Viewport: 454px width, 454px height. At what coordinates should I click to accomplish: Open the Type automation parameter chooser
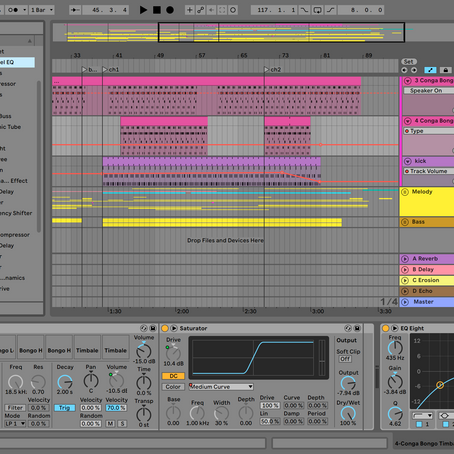point(429,131)
